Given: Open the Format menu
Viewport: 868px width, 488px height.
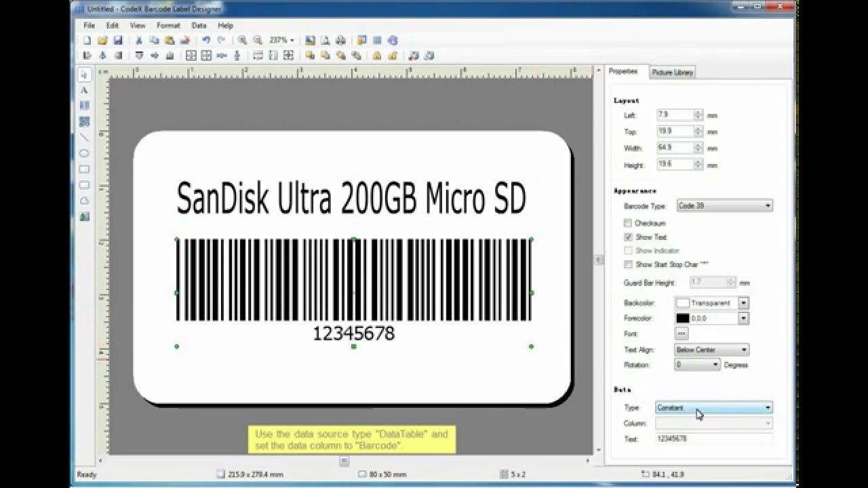Looking at the screenshot, I should [168, 25].
